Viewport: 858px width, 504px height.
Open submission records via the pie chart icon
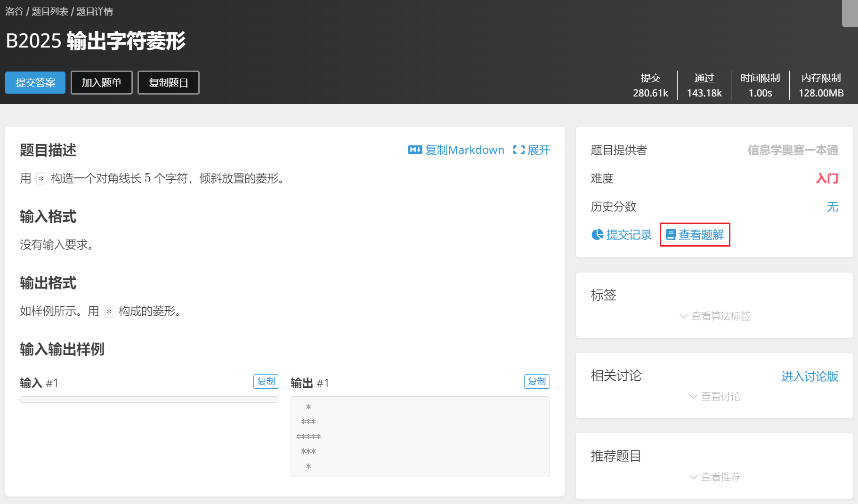[x=597, y=234]
